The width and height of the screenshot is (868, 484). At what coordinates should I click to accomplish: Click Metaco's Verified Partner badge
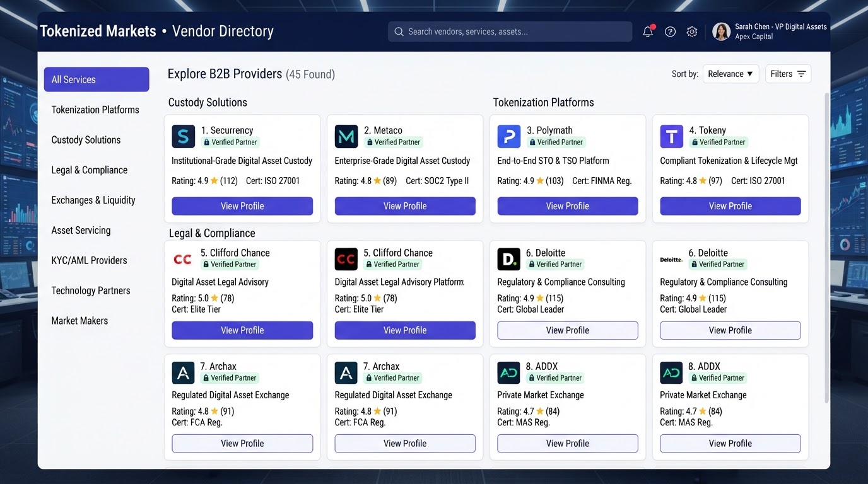pos(392,142)
